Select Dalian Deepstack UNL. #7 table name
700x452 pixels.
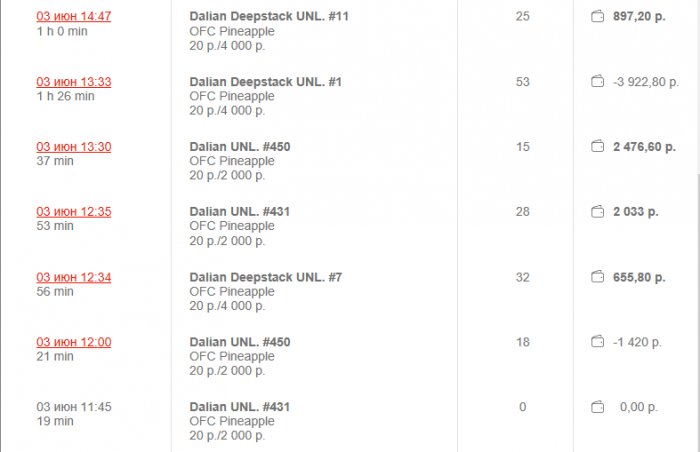[x=265, y=277]
